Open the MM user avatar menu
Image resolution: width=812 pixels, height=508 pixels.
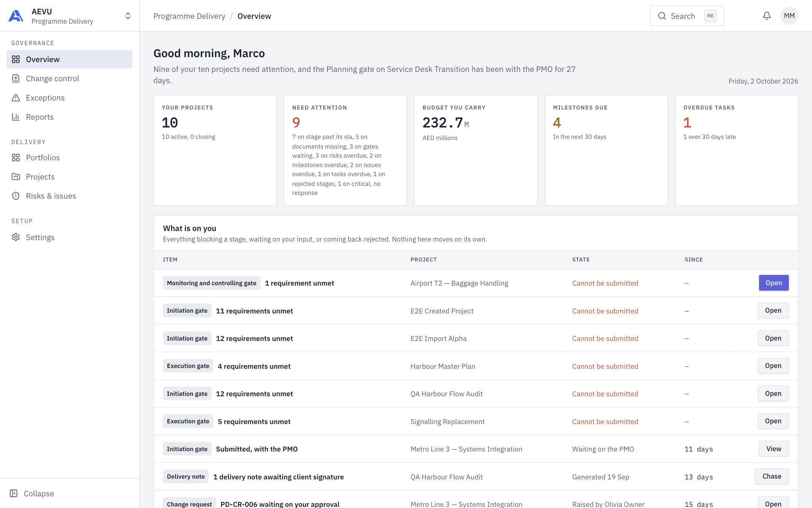(x=789, y=16)
